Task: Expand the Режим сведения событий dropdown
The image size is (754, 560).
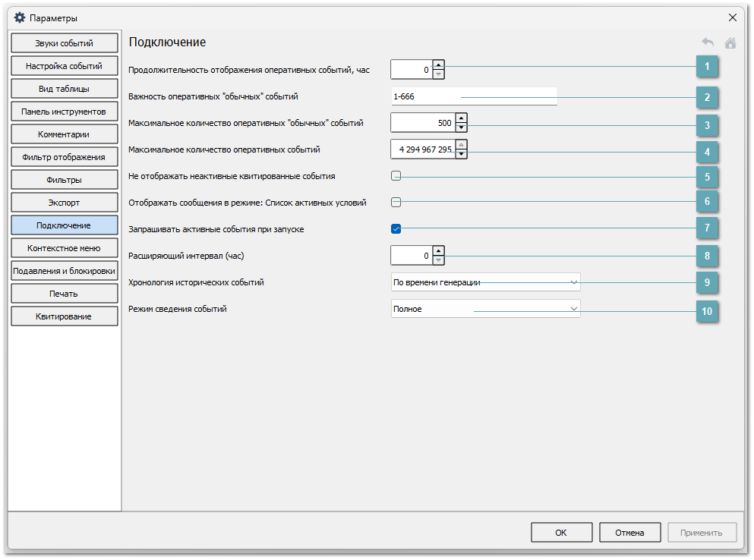Action: click(x=485, y=309)
